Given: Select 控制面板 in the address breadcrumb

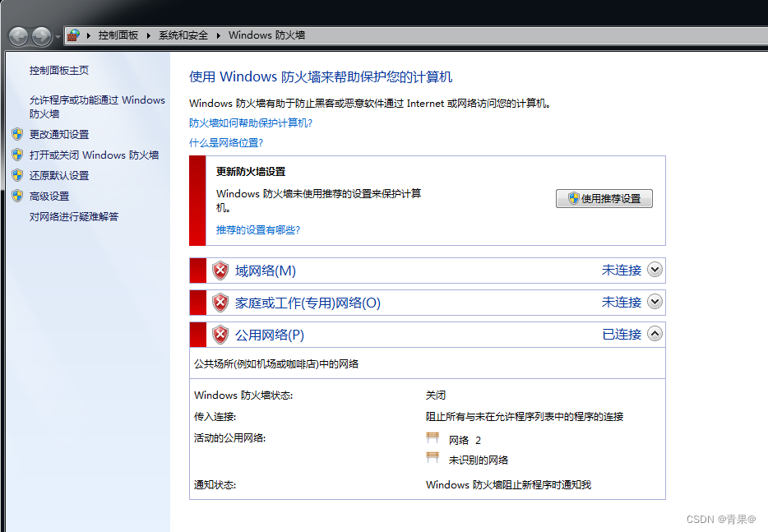Looking at the screenshot, I should (118, 35).
